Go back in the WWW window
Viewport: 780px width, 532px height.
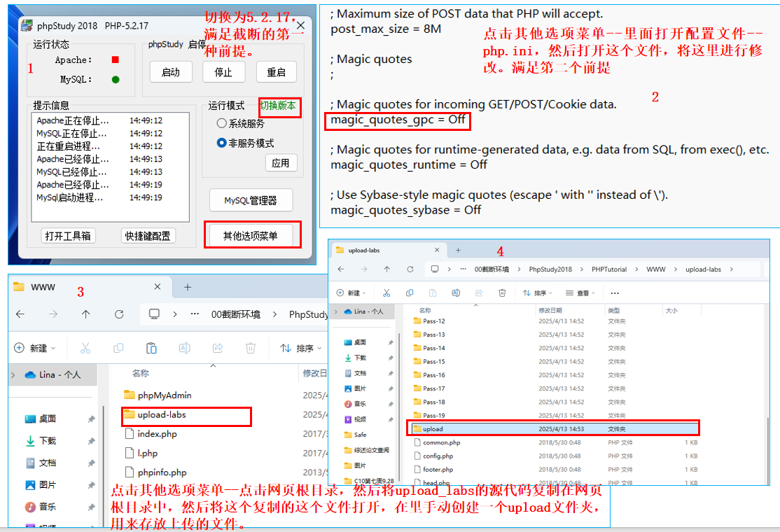coord(20,314)
